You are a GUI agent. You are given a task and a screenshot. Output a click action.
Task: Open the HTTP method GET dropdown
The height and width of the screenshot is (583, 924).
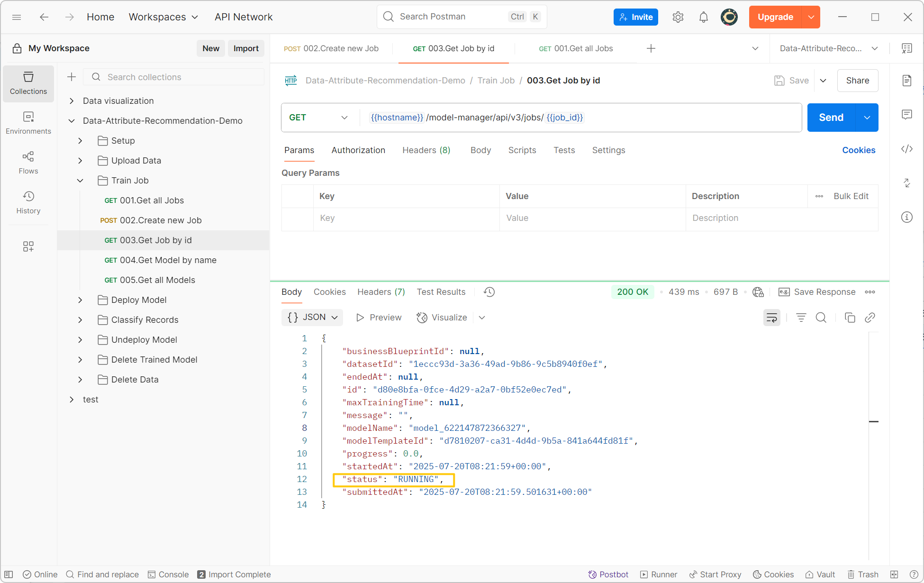[x=318, y=118]
